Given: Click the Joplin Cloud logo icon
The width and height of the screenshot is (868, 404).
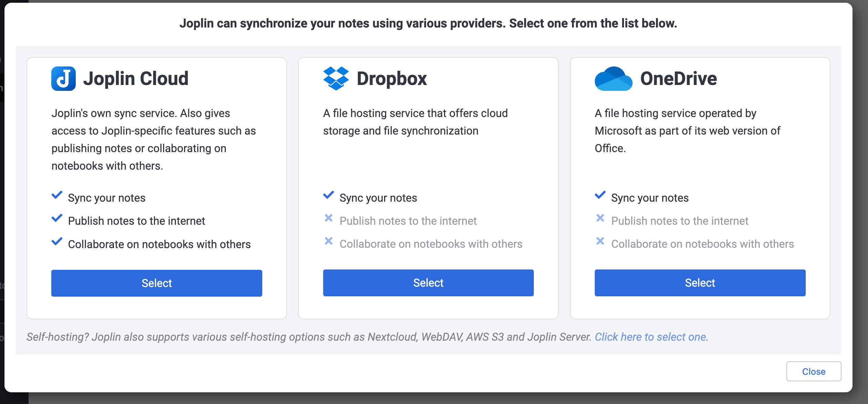Looking at the screenshot, I should click(x=63, y=78).
